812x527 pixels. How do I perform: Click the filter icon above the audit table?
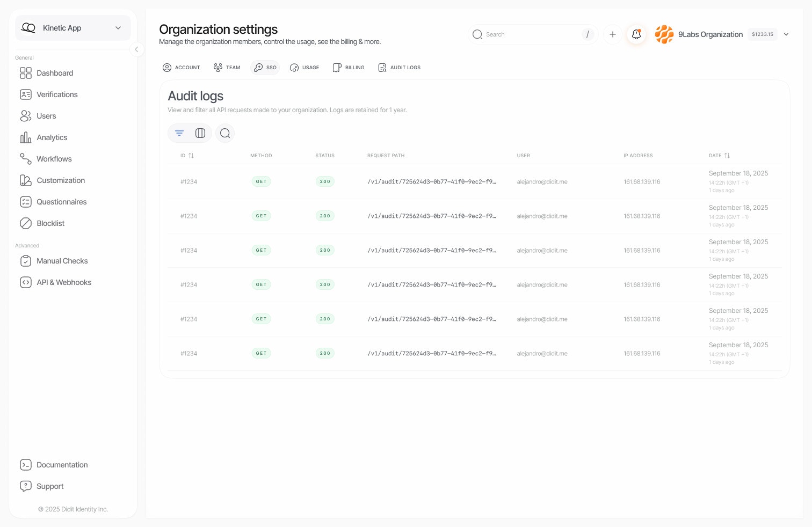179,133
